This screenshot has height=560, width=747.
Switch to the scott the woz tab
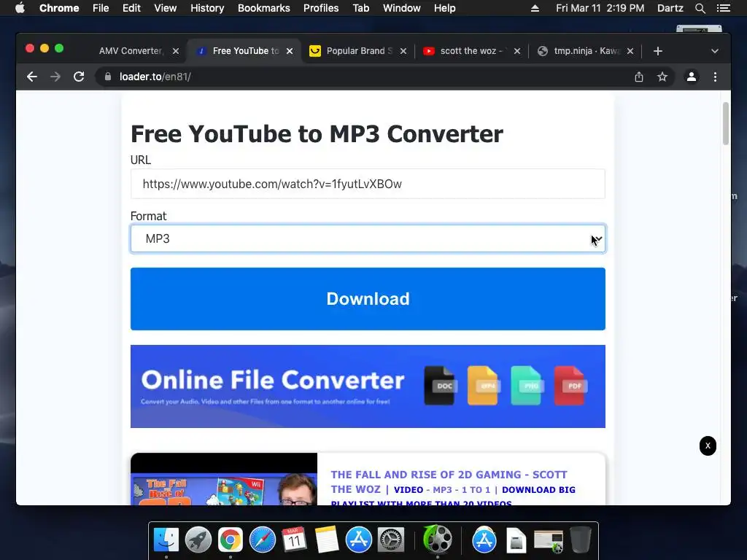point(472,51)
